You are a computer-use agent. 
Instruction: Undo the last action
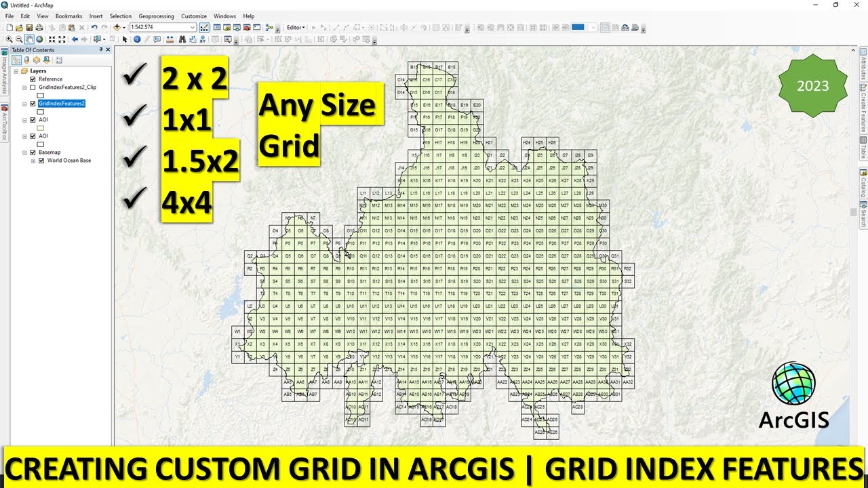[x=94, y=27]
